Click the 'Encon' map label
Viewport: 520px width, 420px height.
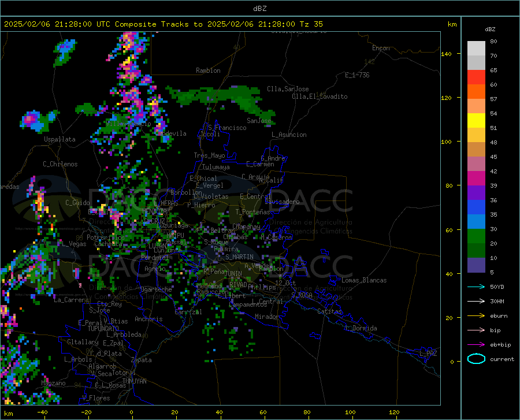[x=381, y=48]
